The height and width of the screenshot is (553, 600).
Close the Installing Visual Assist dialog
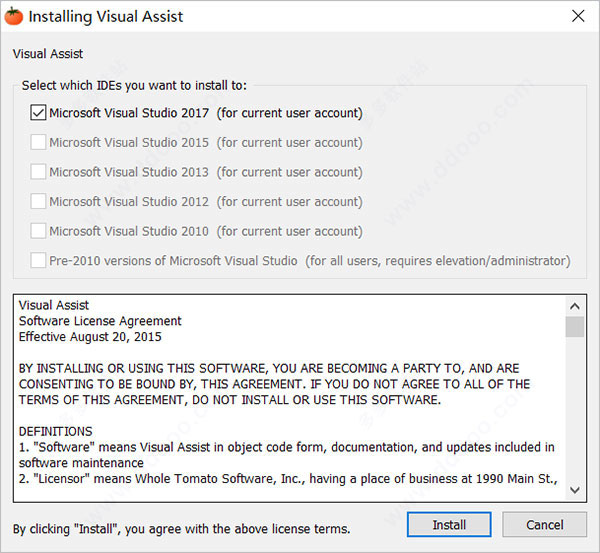click(x=578, y=16)
